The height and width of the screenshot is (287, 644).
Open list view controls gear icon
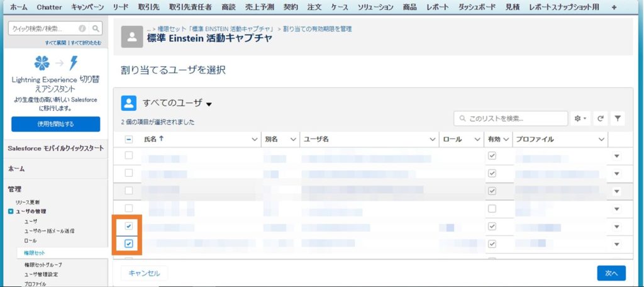[x=580, y=118]
